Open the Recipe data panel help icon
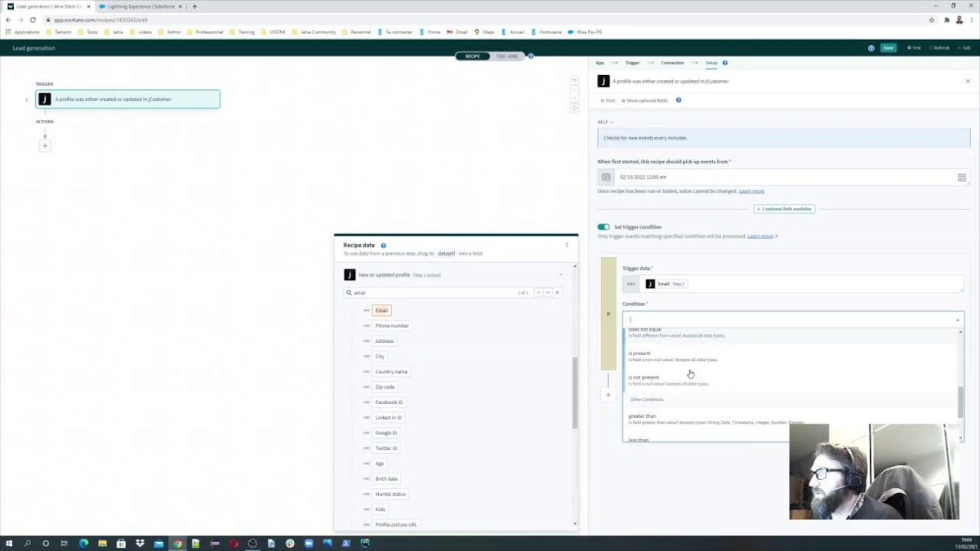 point(383,244)
